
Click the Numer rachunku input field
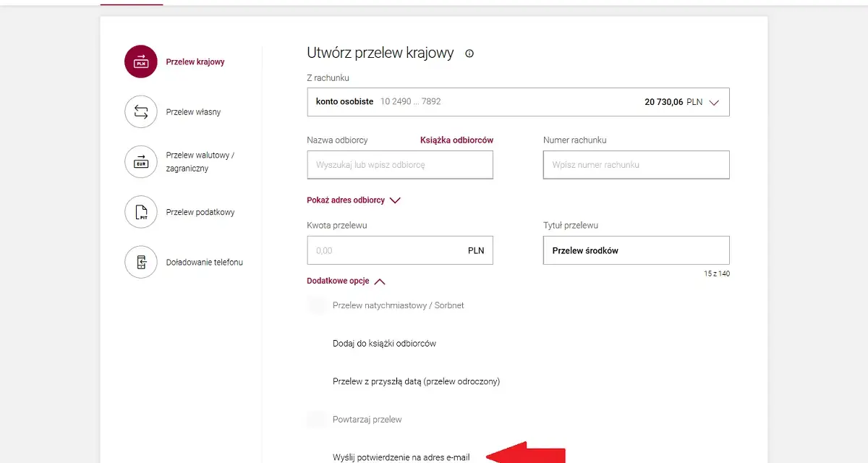[x=636, y=165]
